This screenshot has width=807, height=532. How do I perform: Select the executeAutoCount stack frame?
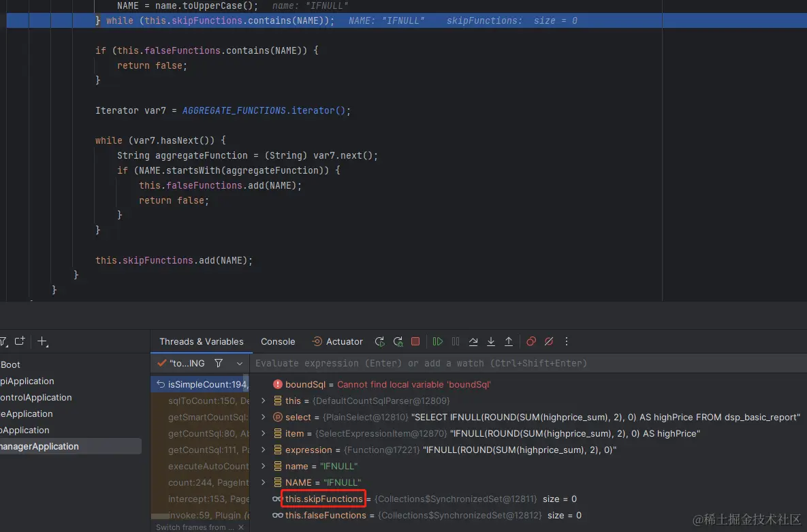point(200,466)
